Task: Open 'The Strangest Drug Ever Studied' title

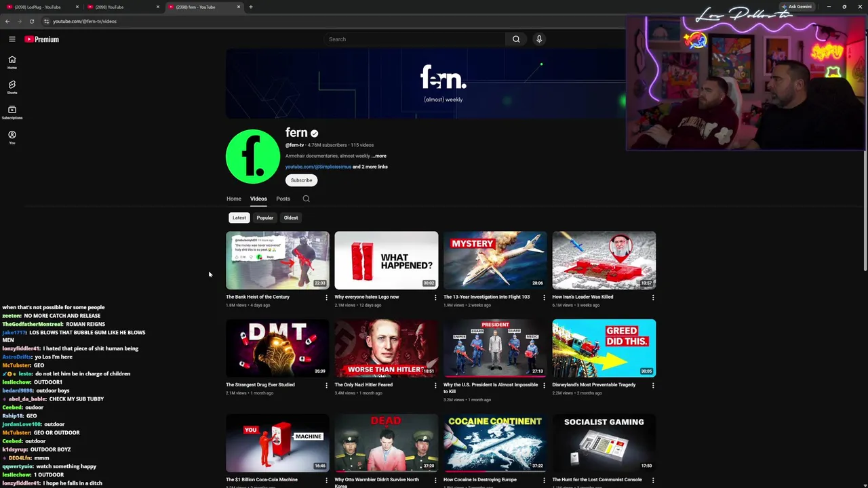Action: (x=260, y=384)
